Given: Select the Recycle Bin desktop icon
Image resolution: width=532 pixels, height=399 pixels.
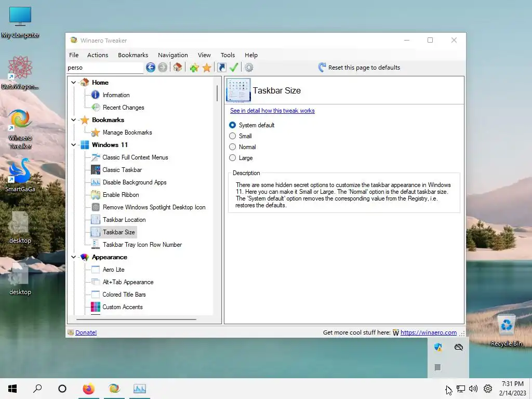Looking at the screenshot, I should (x=506, y=330).
